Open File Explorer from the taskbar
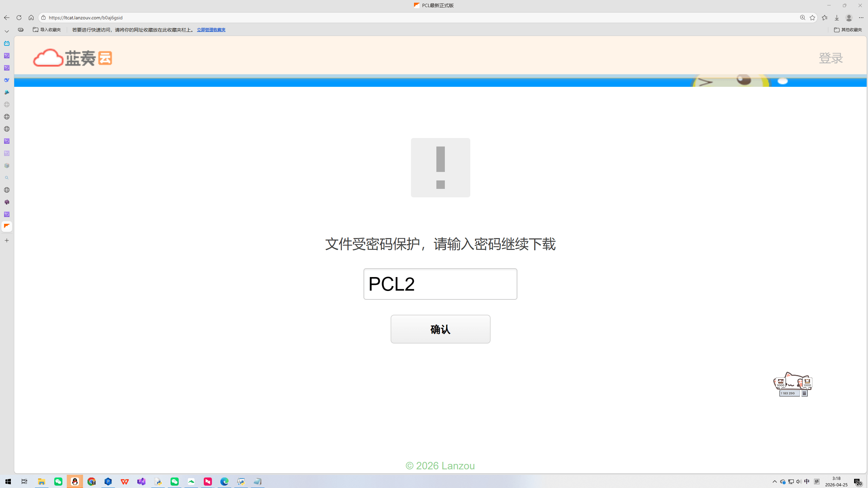This screenshot has height=488, width=868. click(x=41, y=482)
